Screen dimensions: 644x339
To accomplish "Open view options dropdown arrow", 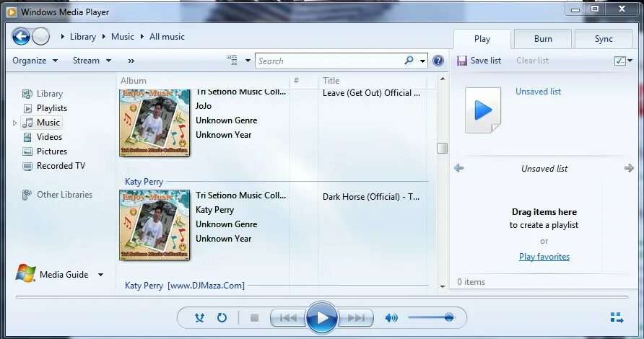I will click(x=248, y=61).
